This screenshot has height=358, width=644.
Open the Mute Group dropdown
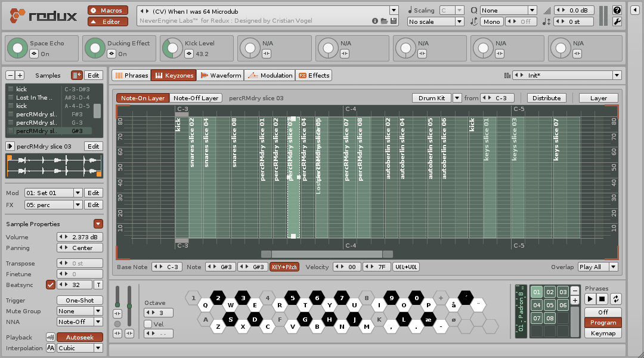pyautogui.click(x=80, y=311)
